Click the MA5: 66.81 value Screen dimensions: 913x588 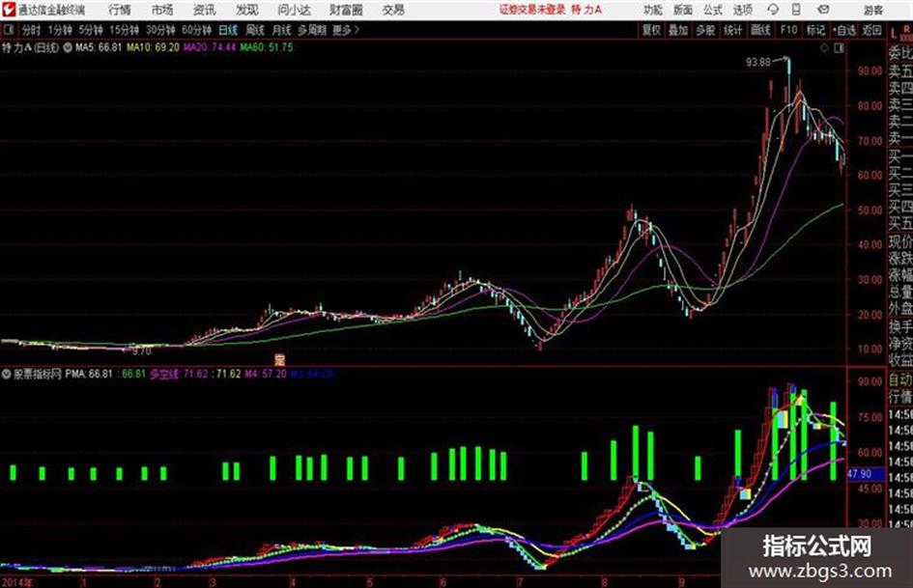(x=99, y=47)
